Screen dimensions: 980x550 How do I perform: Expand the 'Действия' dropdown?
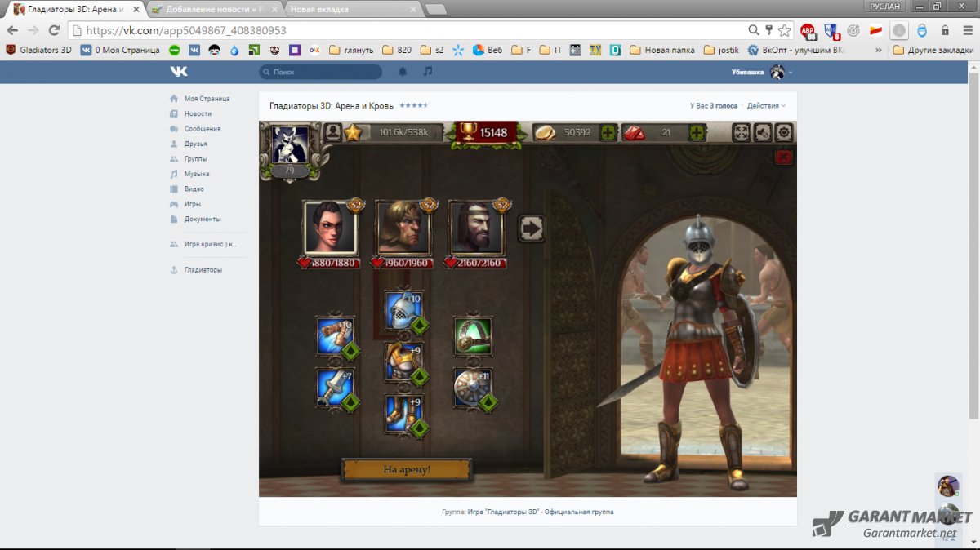pos(766,106)
